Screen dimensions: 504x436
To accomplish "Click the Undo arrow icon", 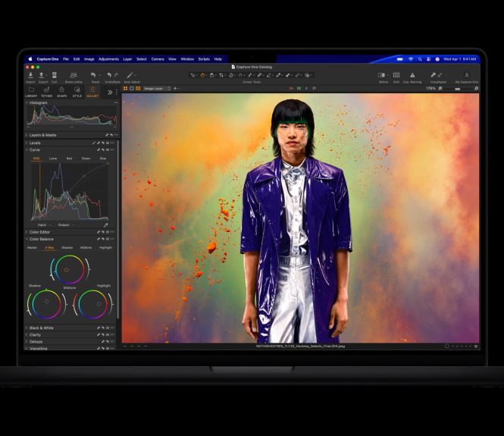I will (109, 75).
